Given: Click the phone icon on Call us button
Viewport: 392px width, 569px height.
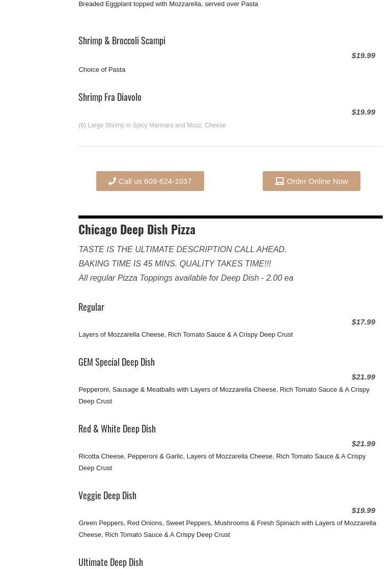Looking at the screenshot, I should [x=112, y=181].
